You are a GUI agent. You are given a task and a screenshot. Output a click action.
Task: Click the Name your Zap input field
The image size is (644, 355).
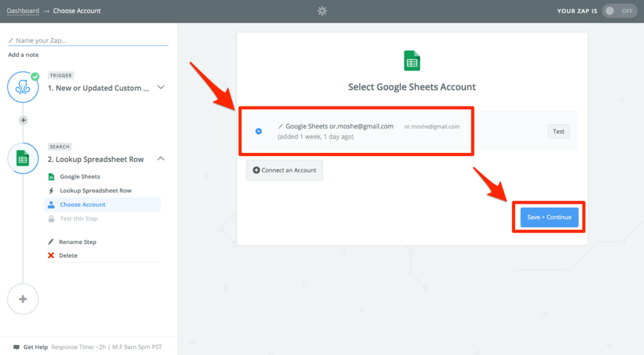(x=88, y=40)
